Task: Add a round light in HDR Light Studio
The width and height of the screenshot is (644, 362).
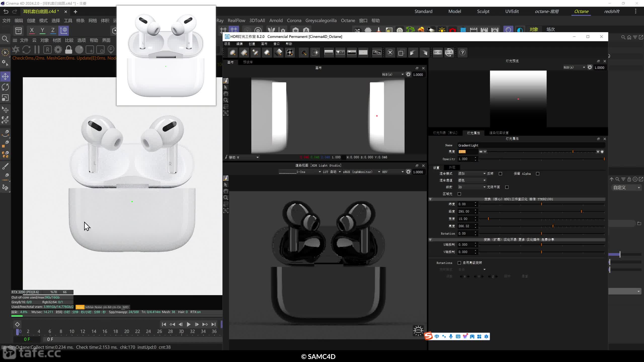Action: [232, 53]
